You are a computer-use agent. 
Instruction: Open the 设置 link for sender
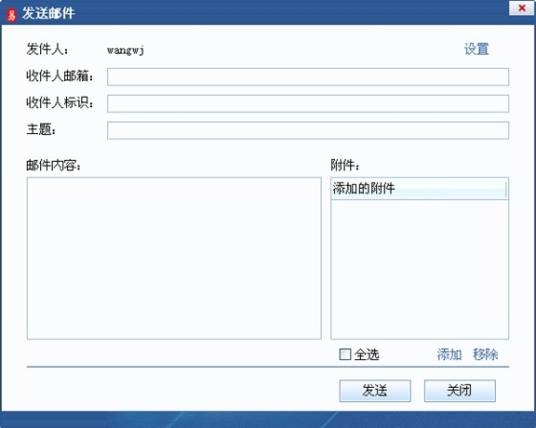(x=476, y=49)
